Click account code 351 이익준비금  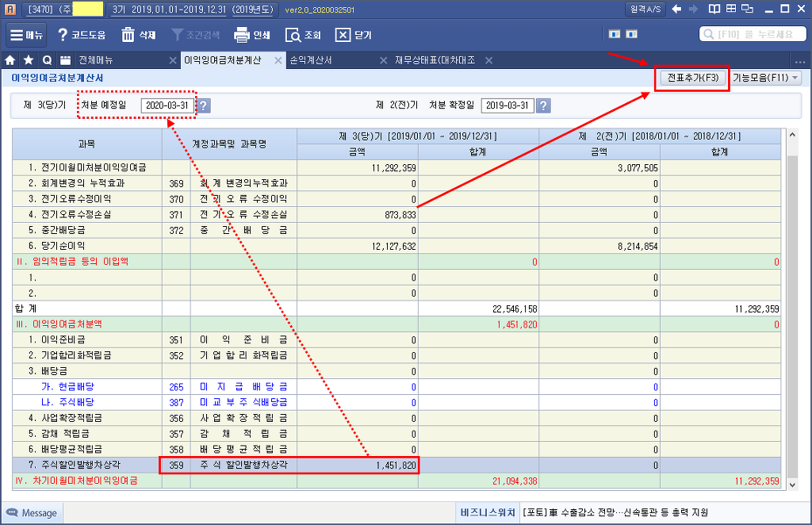176,340
